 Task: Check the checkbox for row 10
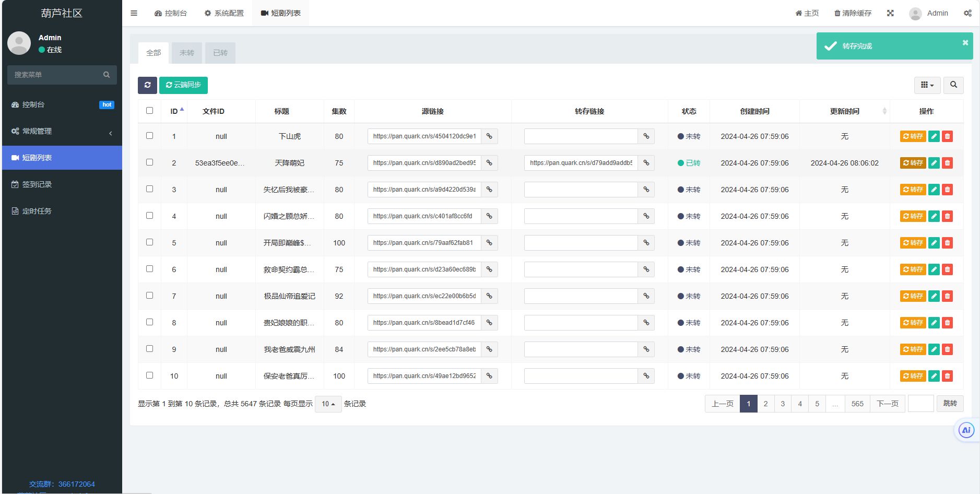click(x=149, y=375)
